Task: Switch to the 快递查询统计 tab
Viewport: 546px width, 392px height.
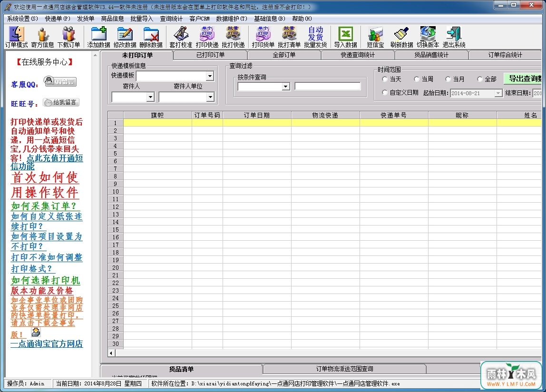Action: coord(358,55)
